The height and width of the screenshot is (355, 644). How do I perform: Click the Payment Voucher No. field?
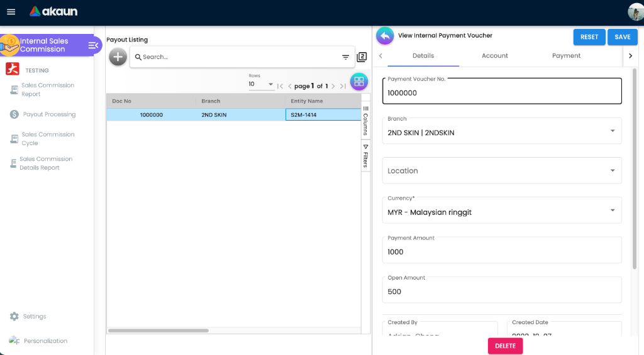point(502,90)
